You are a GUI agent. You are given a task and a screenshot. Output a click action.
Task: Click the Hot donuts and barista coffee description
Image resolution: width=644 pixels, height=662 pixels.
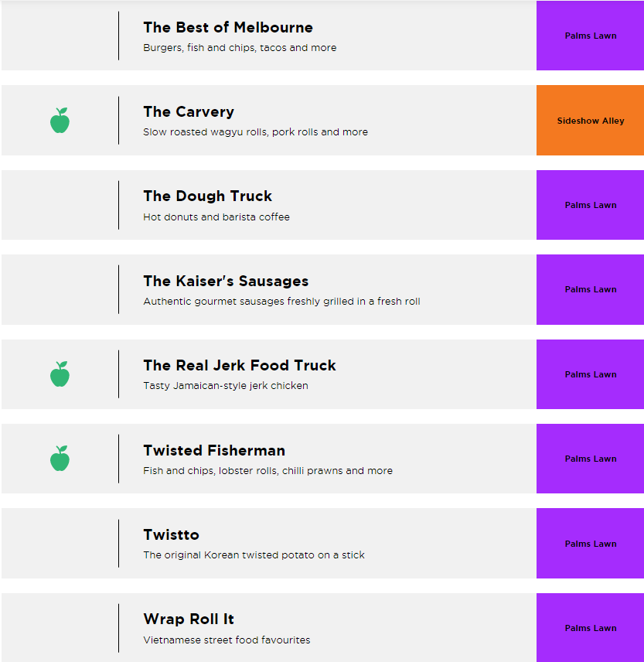(216, 217)
